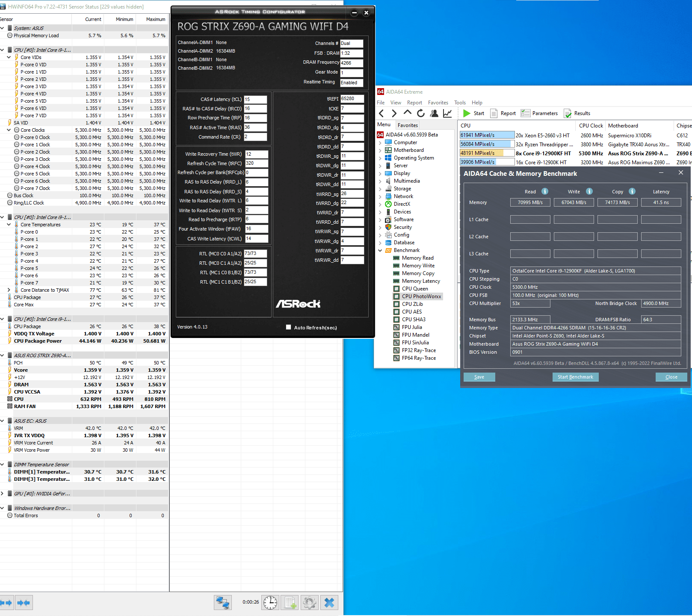This screenshot has height=616, width=692.
Task: Click HWiNFO network computers icon
Action: (223, 603)
